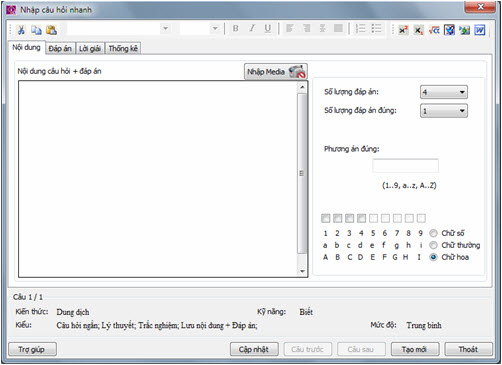This screenshot has width=502, height=365.
Task: Click the Nhập Media button
Action: click(x=276, y=72)
